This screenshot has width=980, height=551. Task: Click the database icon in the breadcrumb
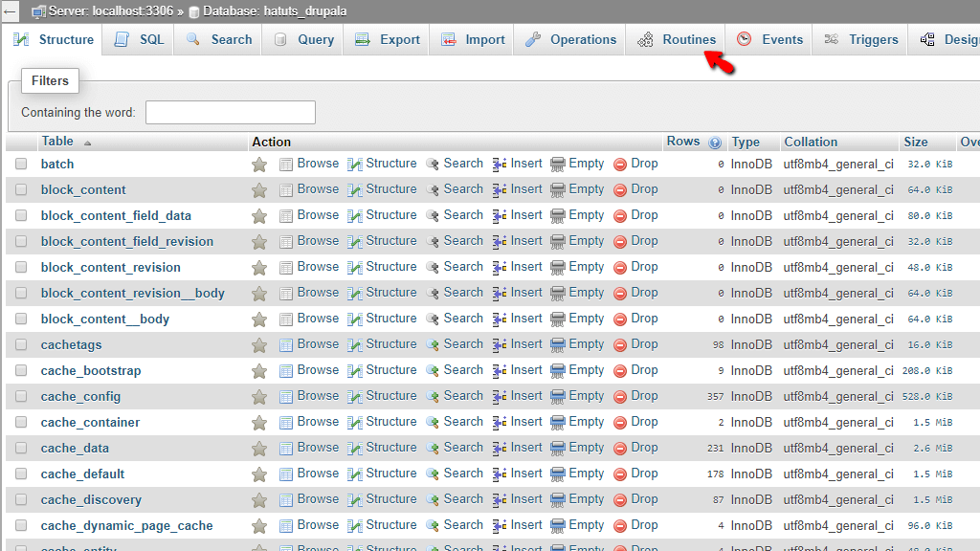(194, 11)
